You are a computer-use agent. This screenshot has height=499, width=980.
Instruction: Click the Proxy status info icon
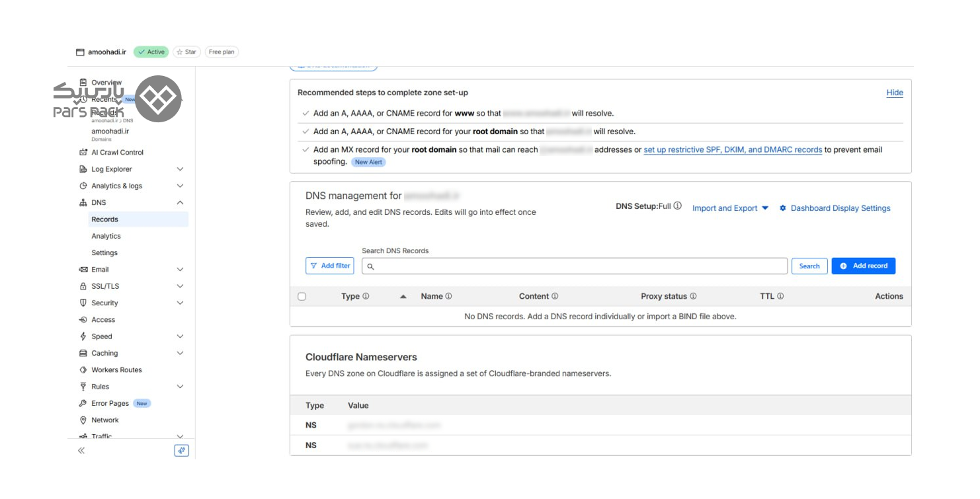(x=693, y=297)
